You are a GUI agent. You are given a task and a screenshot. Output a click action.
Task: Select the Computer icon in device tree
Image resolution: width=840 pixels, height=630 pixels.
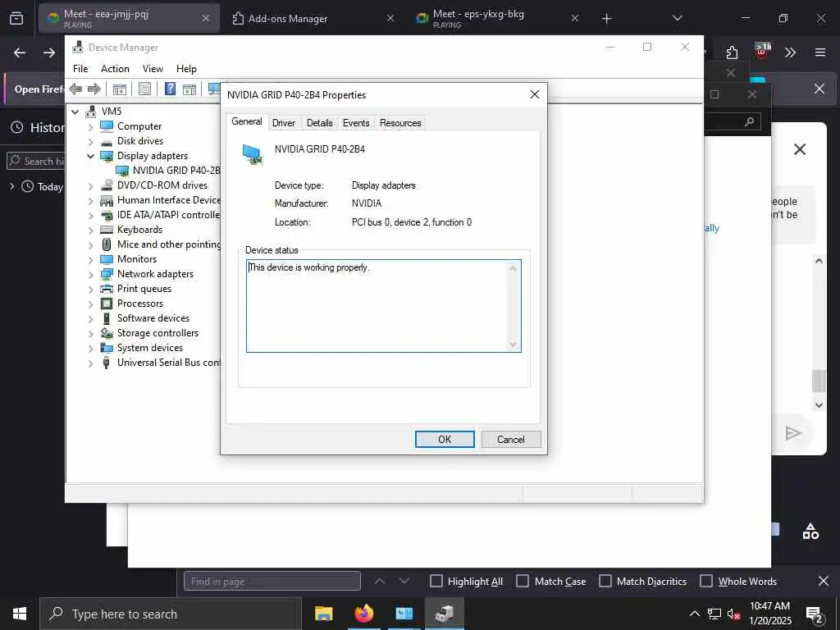(x=107, y=126)
